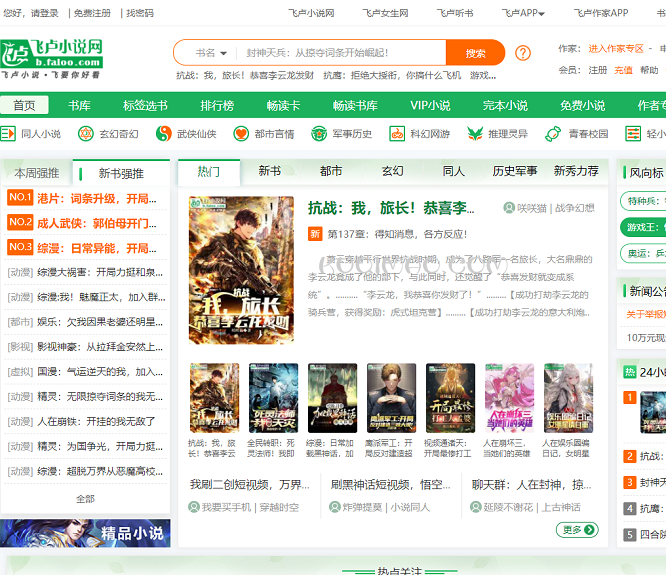
Task: Select the 同人 tab
Action: (454, 171)
